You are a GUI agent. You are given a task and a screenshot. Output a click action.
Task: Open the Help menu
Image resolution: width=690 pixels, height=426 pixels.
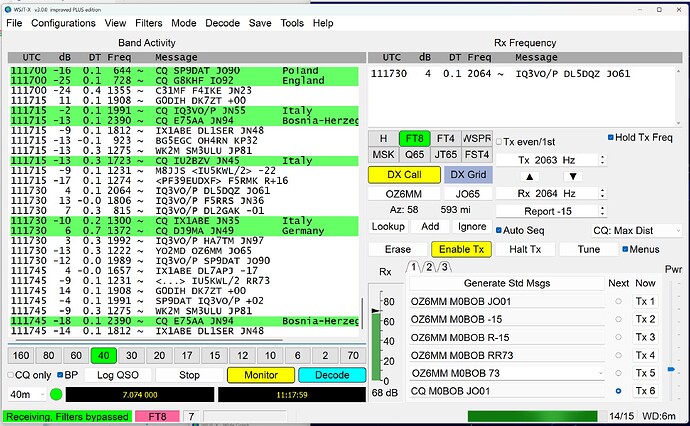pyautogui.click(x=323, y=23)
